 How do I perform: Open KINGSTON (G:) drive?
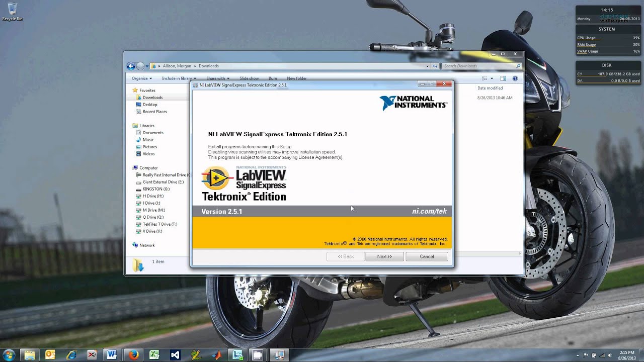tap(152, 189)
